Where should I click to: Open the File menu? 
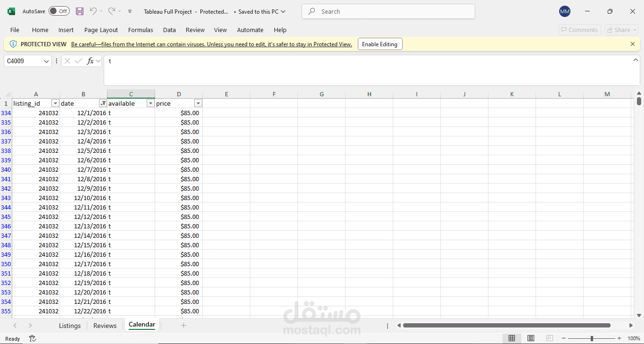pos(15,30)
